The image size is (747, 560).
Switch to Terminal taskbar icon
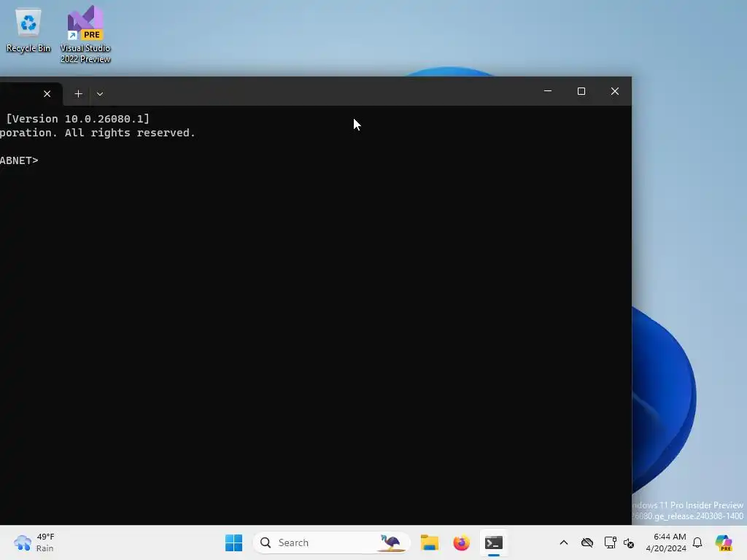pos(494,542)
